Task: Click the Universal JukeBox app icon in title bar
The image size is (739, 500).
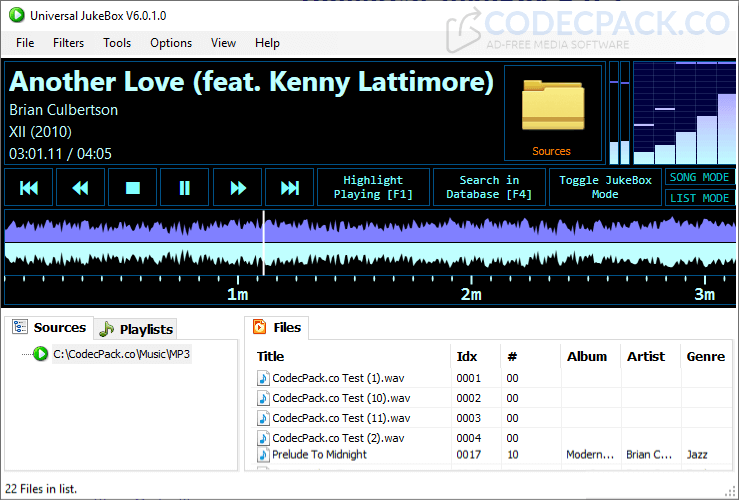Action: pyautogui.click(x=16, y=15)
